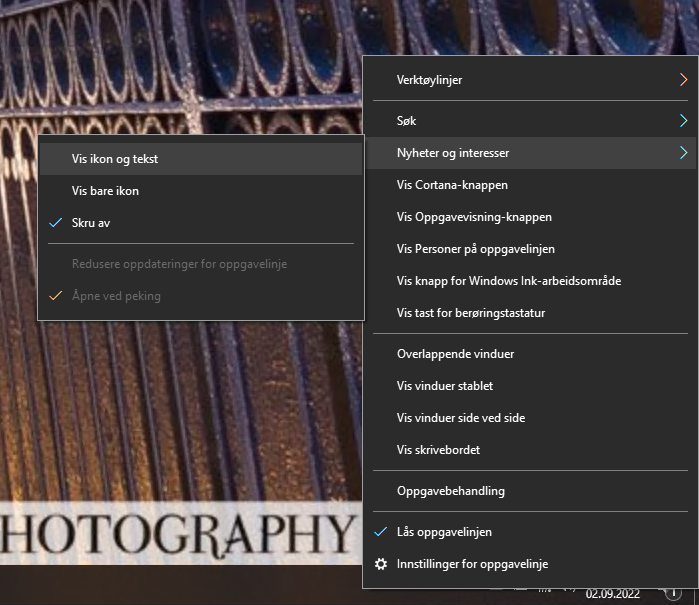Enable Vis knapp for Windows Ink-arbeidsområde
699x605 pixels.
click(530, 281)
